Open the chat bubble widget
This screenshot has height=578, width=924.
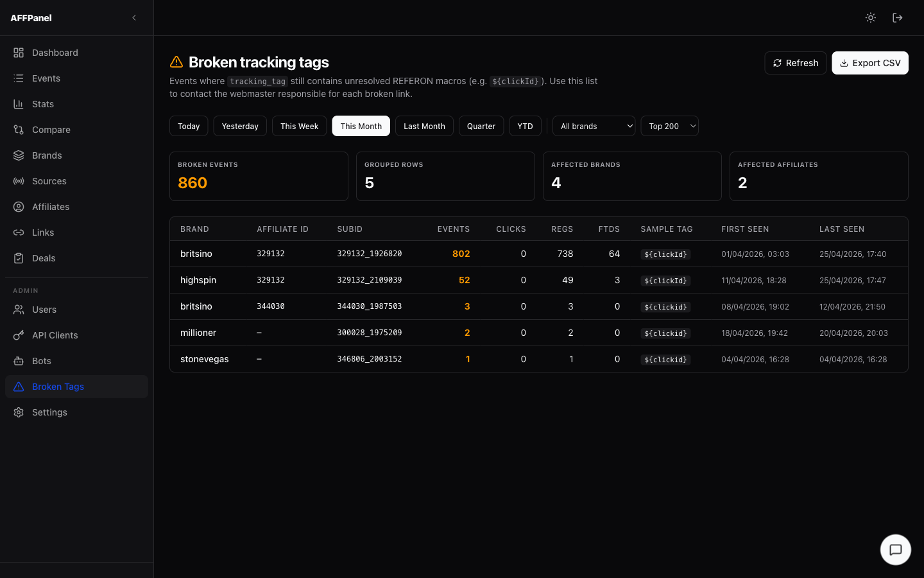[x=895, y=550]
